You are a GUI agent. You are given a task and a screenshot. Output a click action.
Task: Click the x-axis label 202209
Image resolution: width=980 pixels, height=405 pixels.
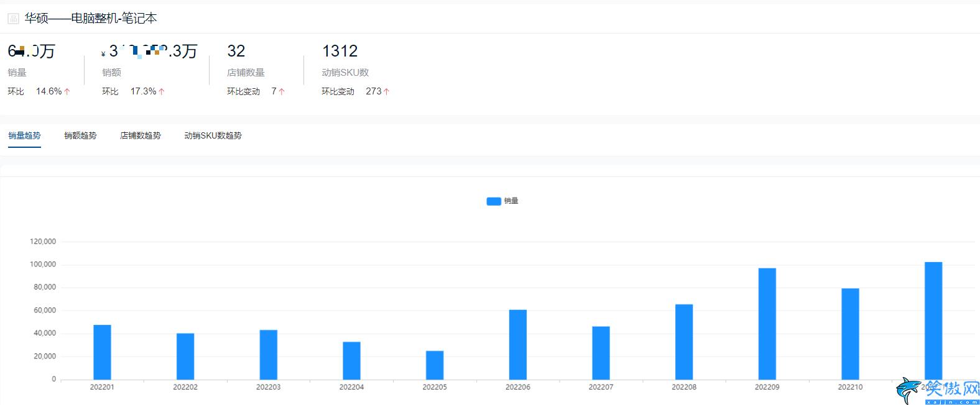[x=767, y=387]
